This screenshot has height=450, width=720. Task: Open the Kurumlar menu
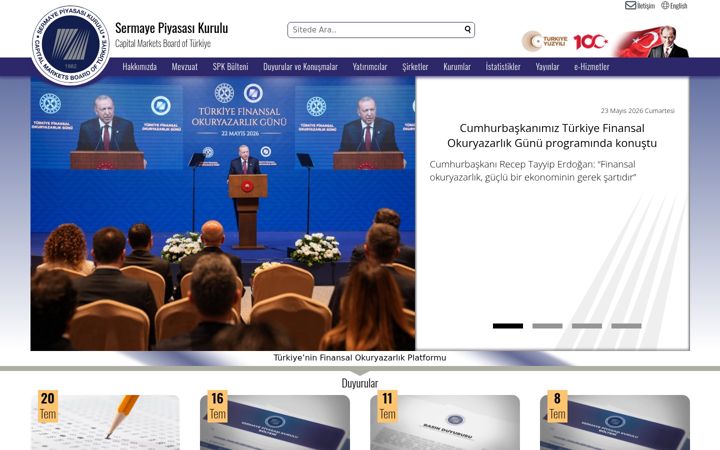[457, 67]
